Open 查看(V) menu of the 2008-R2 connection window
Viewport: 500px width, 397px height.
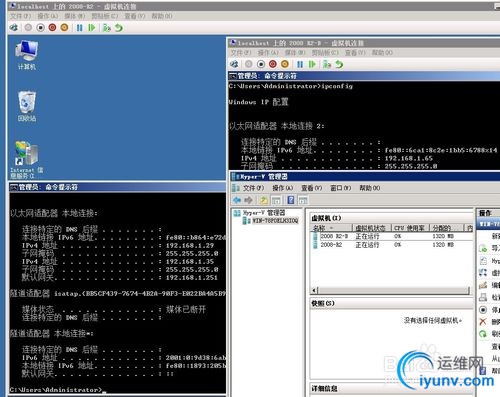[x=135, y=16]
